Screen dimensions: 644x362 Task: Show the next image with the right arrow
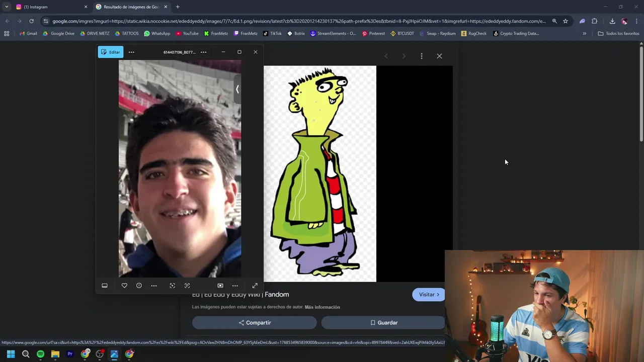coord(404,56)
